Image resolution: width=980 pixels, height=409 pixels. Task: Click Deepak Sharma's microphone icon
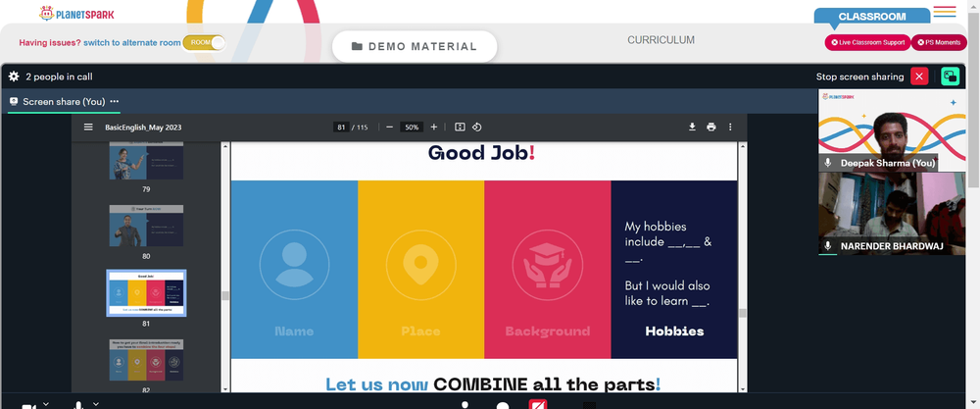pos(827,163)
